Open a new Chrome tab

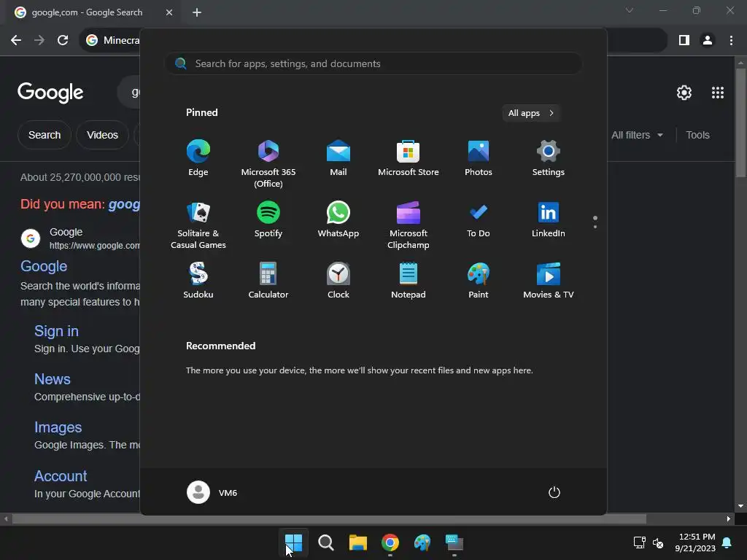point(197,12)
